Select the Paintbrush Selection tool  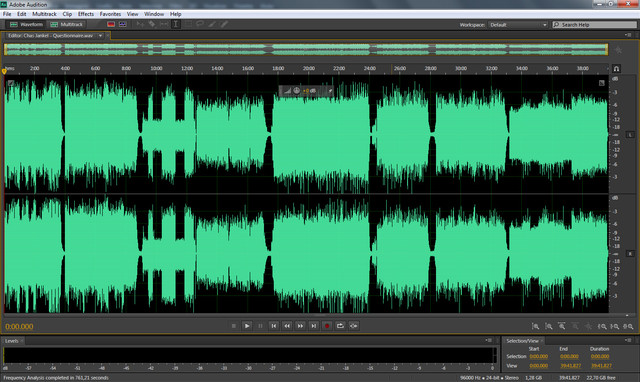[x=211, y=24]
